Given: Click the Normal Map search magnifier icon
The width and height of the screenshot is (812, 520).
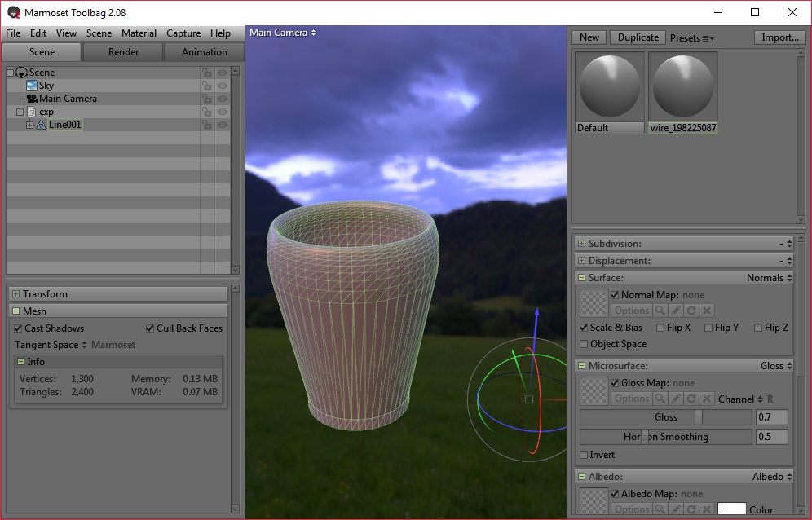Looking at the screenshot, I should coord(660,311).
